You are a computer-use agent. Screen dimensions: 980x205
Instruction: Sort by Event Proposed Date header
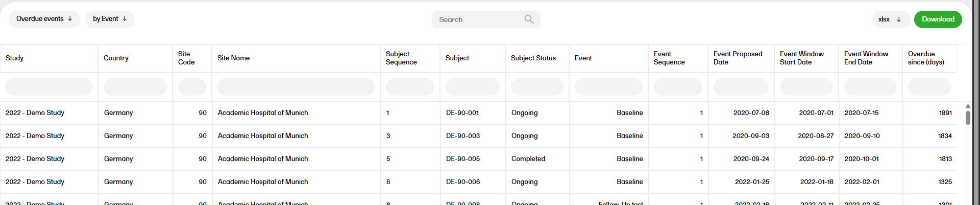pyautogui.click(x=738, y=58)
